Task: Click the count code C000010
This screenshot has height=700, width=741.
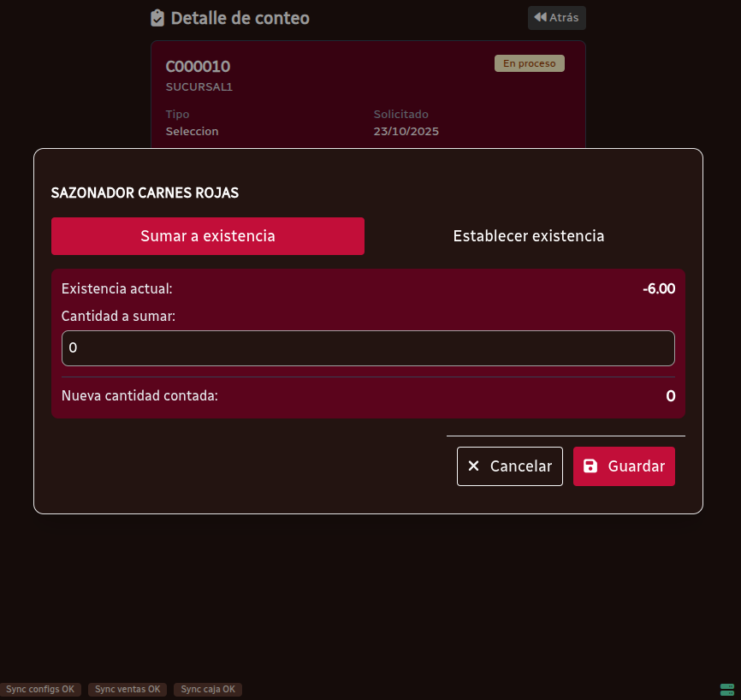Action: click(198, 67)
